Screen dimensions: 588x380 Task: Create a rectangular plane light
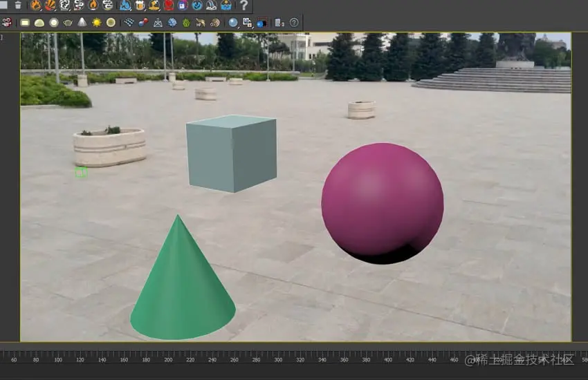pos(25,23)
